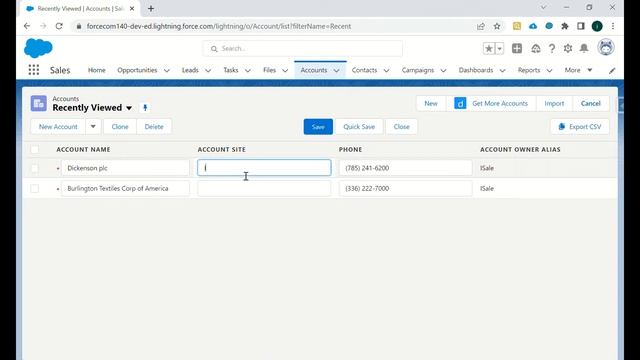Click the Accounts object icon

pyautogui.click(x=39, y=103)
